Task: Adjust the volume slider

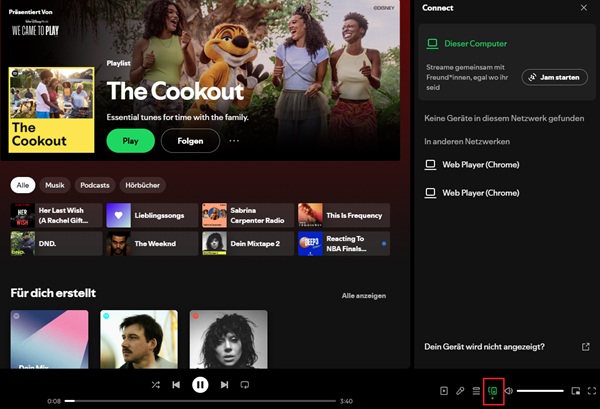Action: [x=540, y=391]
